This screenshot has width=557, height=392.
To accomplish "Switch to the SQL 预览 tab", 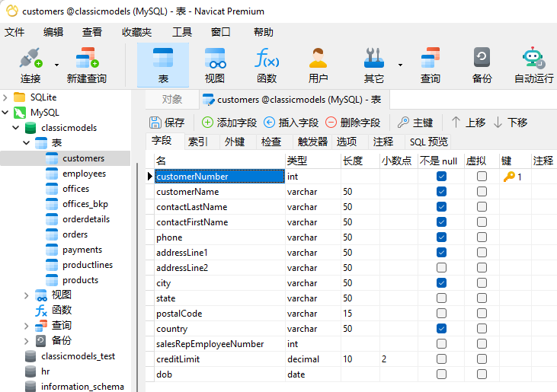I will click(x=428, y=142).
